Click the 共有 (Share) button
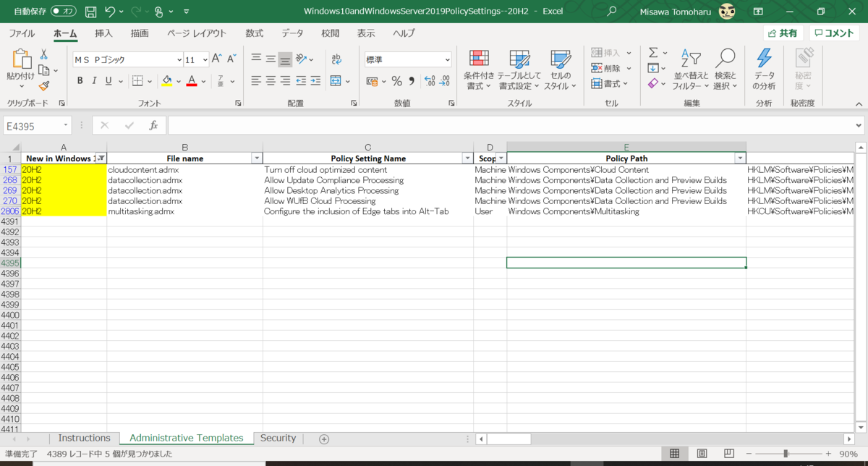868x466 pixels. coord(783,33)
